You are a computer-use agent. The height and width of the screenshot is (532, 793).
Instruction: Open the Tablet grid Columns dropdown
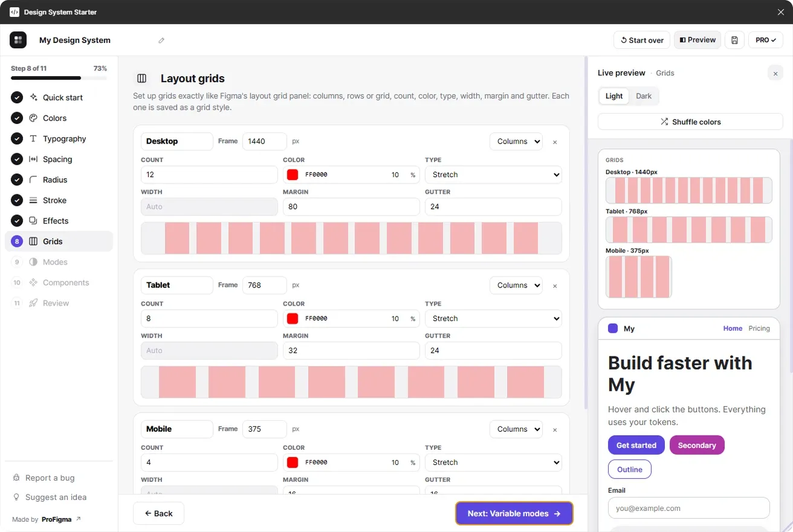coord(516,285)
